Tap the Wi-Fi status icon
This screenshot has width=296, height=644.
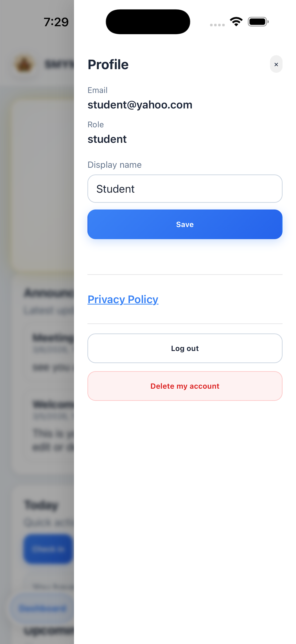coord(236,22)
